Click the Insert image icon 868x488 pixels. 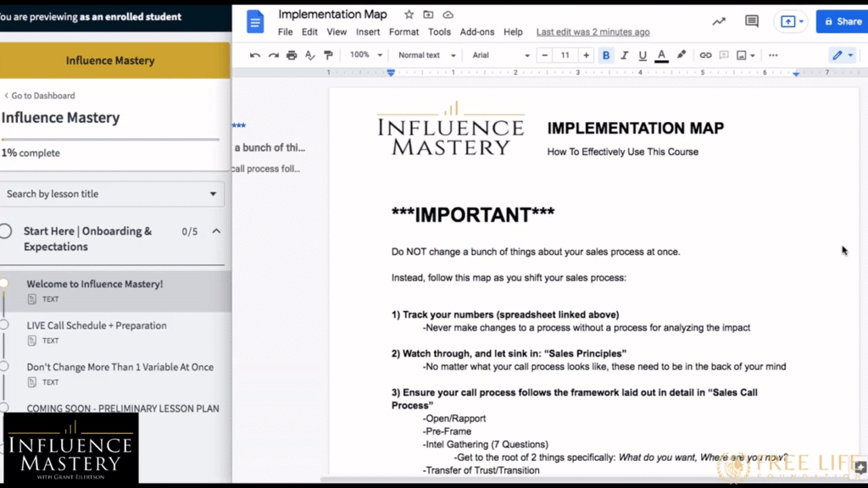tap(742, 54)
